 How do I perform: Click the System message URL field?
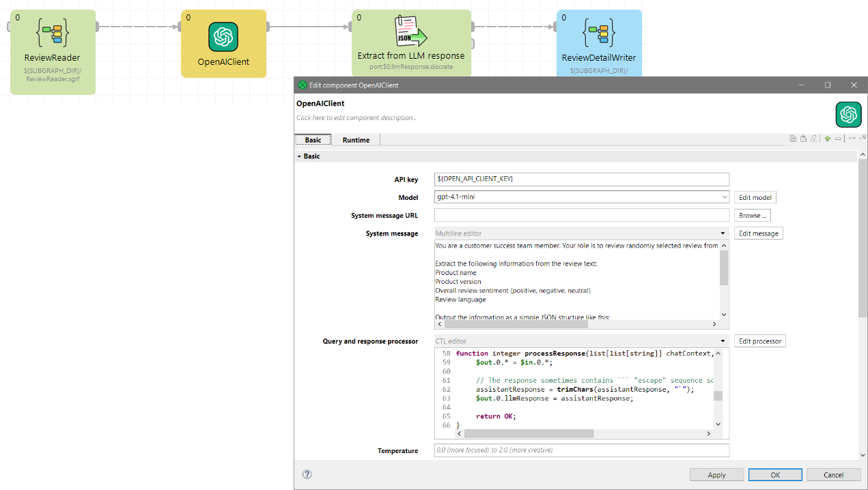[x=582, y=215]
